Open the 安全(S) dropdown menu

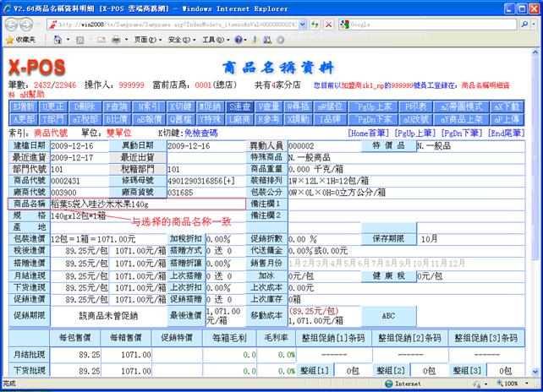pyautogui.click(x=180, y=40)
